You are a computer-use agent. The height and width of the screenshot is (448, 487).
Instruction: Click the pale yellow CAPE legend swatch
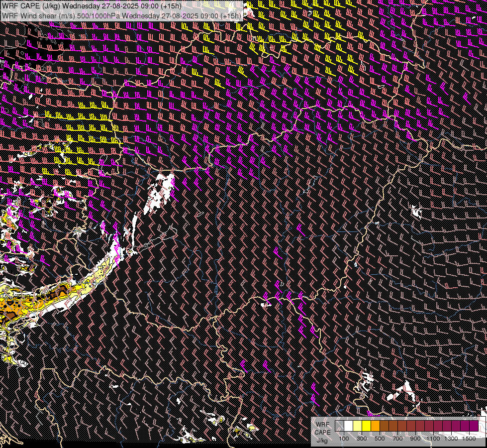358,426
